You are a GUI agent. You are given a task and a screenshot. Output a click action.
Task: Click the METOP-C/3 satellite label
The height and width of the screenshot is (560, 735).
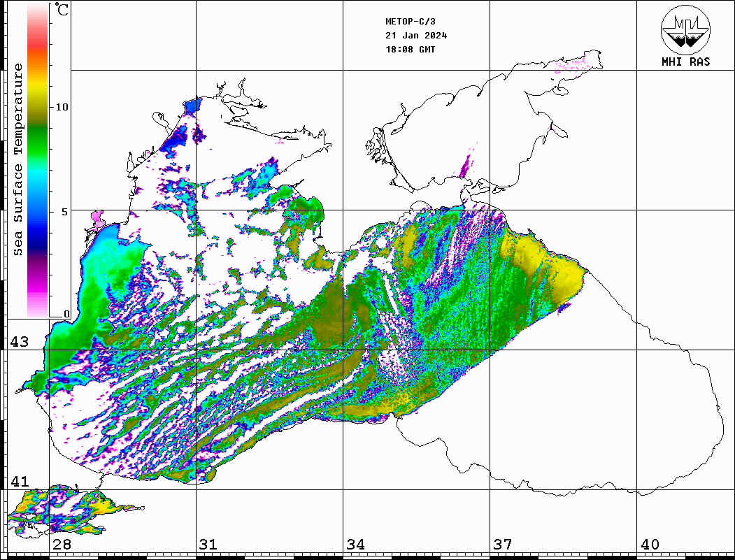click(x=411, y=22)
